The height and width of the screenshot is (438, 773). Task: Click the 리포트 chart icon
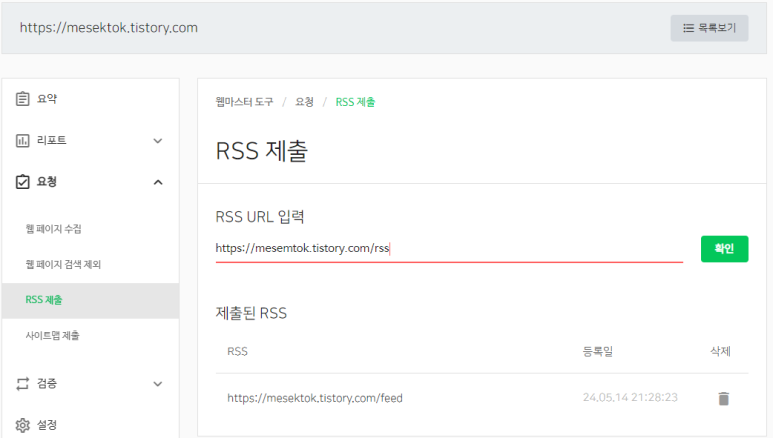coord(23,141)
